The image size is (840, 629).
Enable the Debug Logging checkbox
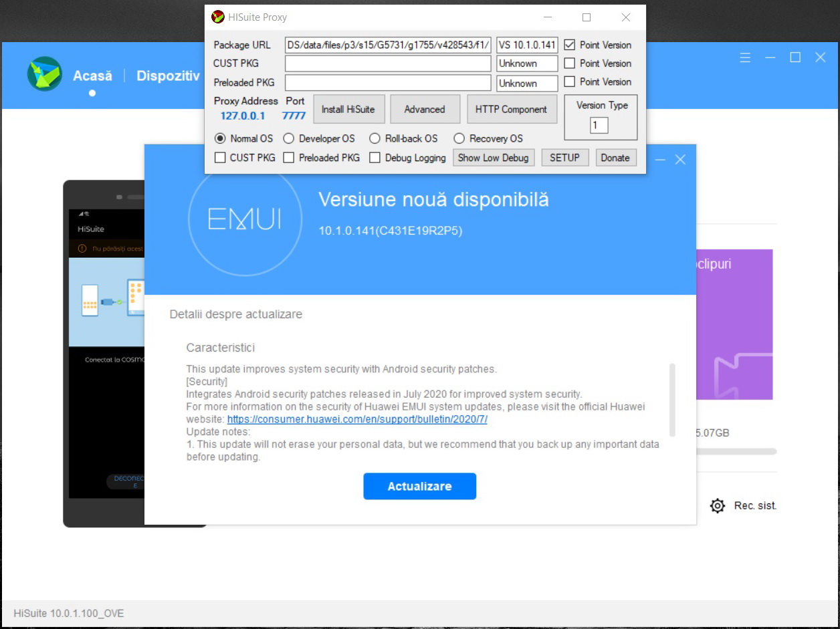(x=375, y=158)
